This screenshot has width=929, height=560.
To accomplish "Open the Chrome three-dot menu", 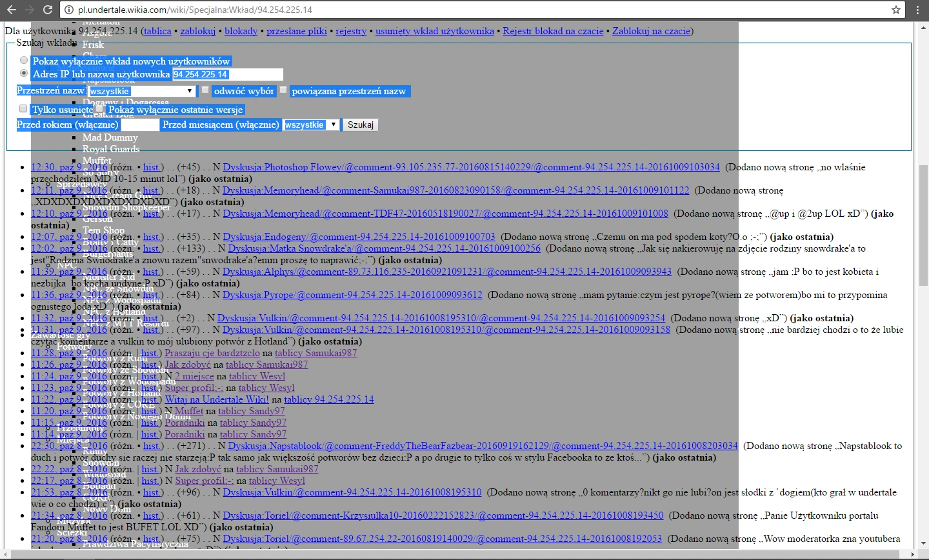I will (x=918, y=10).
